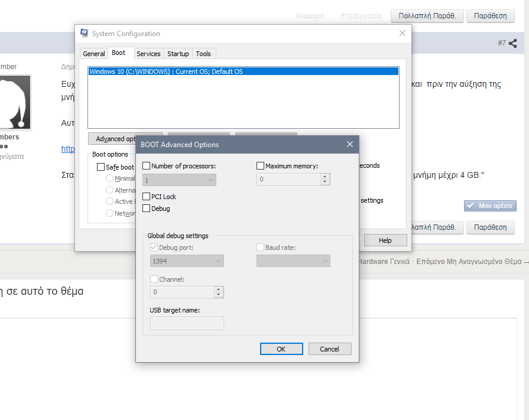Close the BOOT Advanced Options dialog
This screenshot has height=420, width=529.
click(350, 144)
